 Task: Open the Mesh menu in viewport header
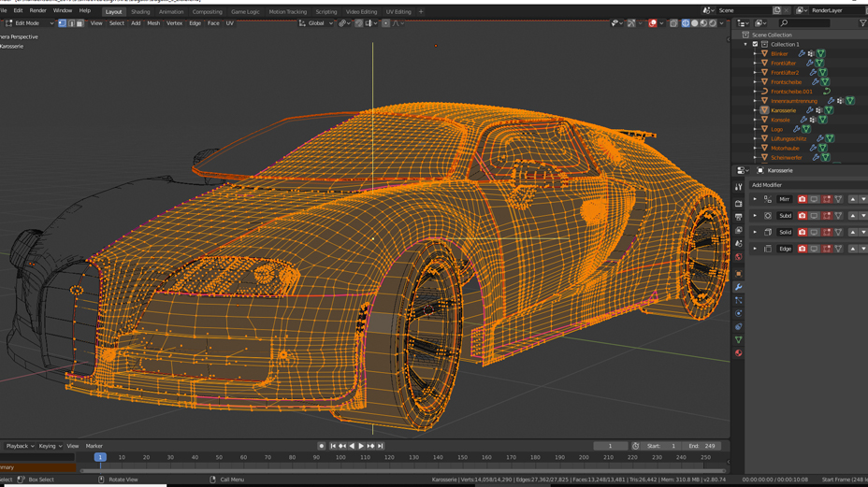click(x=153, y=23)
